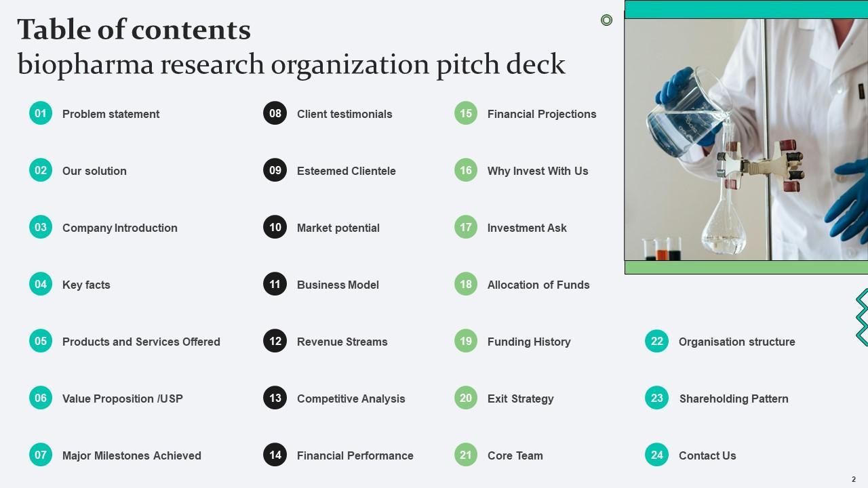Click the black 08 circle icon
This screenshot has height=488, width=868.
click(x=275, y=113)
